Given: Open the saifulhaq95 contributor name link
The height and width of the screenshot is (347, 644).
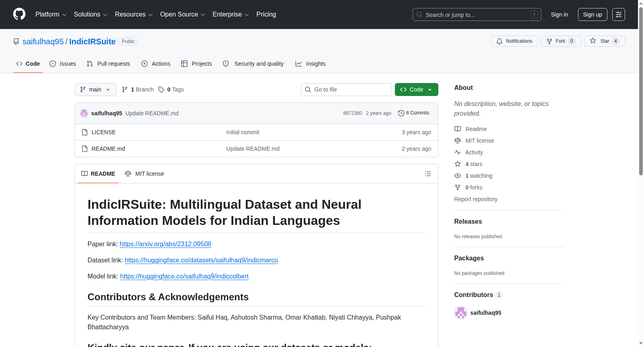Looking at the screenshot, I should coord(486,313).
